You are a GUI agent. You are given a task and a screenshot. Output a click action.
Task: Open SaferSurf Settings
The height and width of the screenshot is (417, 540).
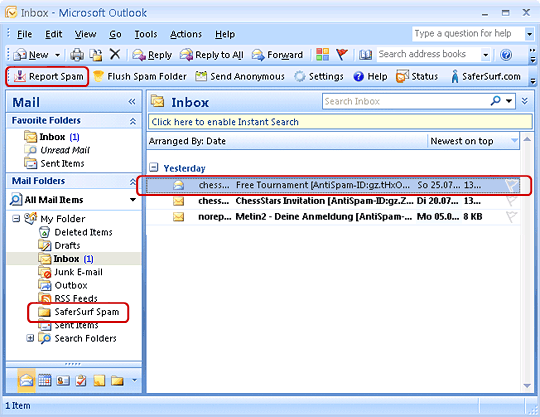pos(319,76)
